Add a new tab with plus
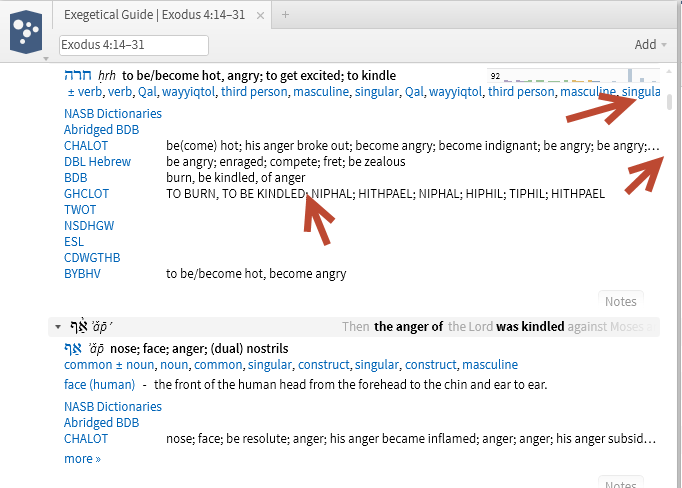Image resolution: width=682 pixels, height=488 pixels. pyautogui.click(x=285, y=15)
